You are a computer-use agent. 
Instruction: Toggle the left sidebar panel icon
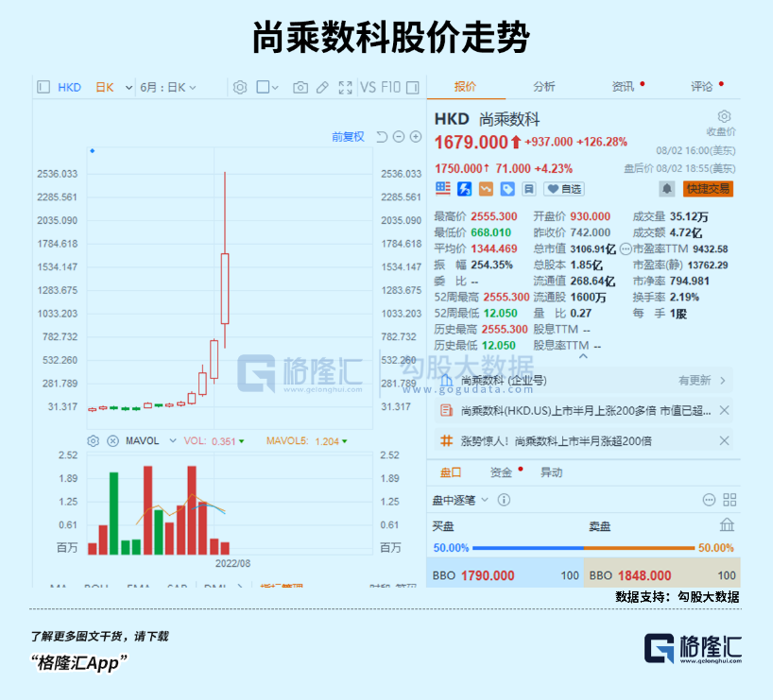click(43, 87)
